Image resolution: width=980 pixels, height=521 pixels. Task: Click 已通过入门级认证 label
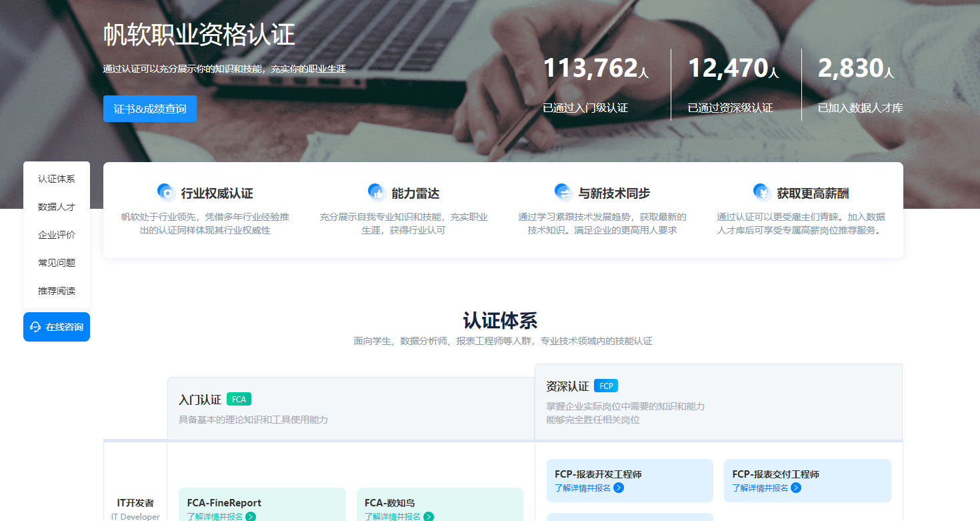585,107
